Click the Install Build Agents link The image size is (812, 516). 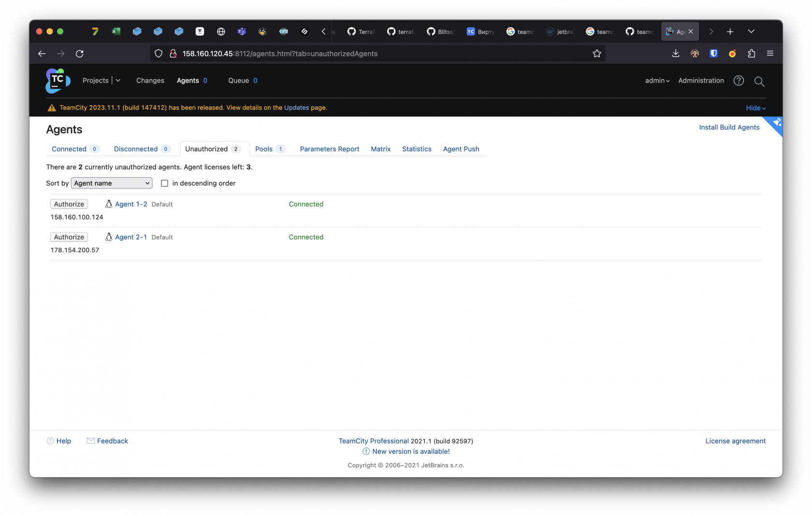point(729,127)
